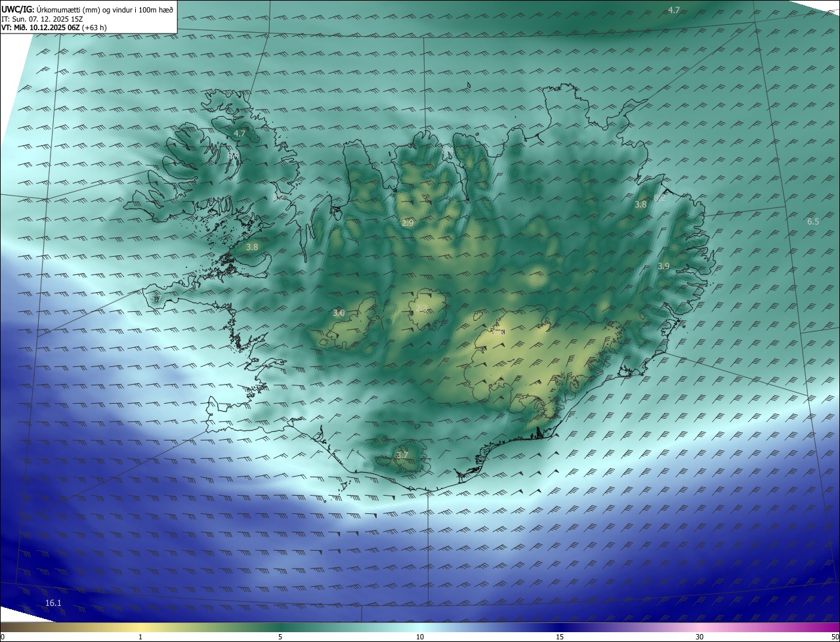Click the 1 tick on the color scale
Viewport: 840px width, 642px height.
140,637
